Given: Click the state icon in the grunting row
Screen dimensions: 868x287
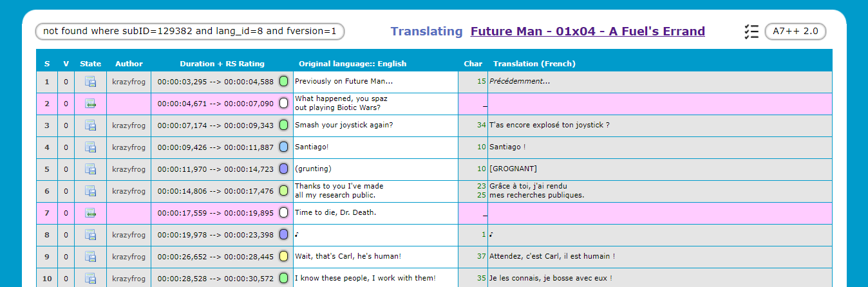Looking at the screenshot, I should [x=90, y=169].
